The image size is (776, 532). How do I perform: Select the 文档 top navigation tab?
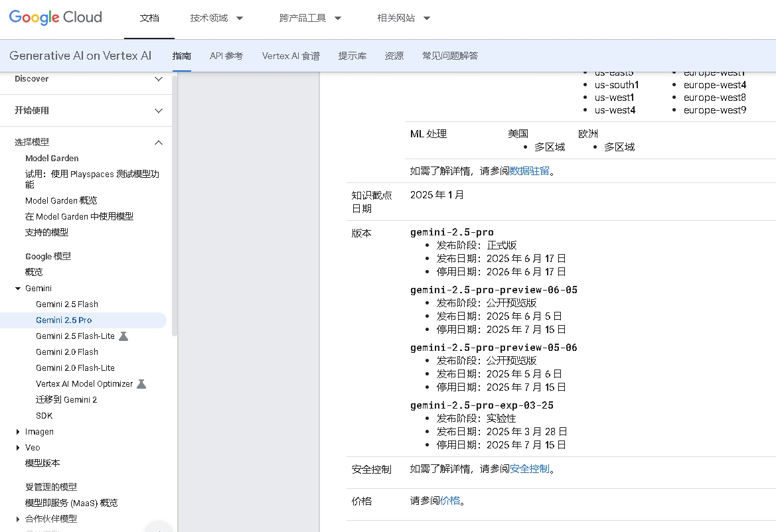[149, 19]
